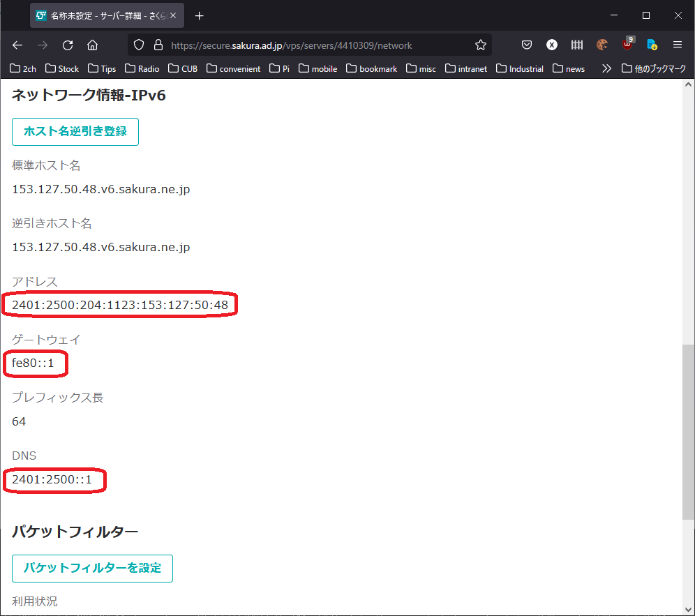Open the Firefox application menu
695x616 pixels.
(x=678, y=45)
